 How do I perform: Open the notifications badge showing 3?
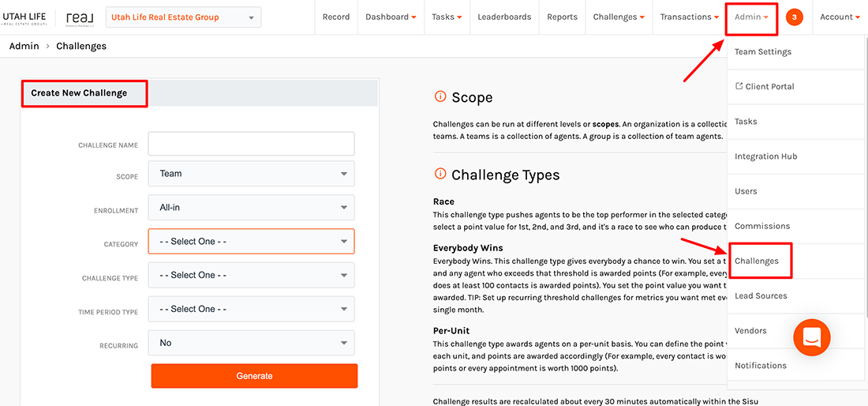795,17
